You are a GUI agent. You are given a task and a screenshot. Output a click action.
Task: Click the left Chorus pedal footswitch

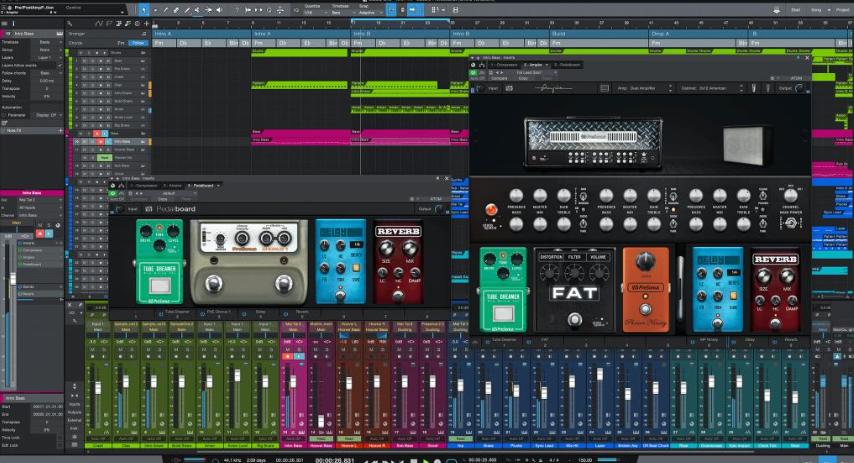click(214, 283)
